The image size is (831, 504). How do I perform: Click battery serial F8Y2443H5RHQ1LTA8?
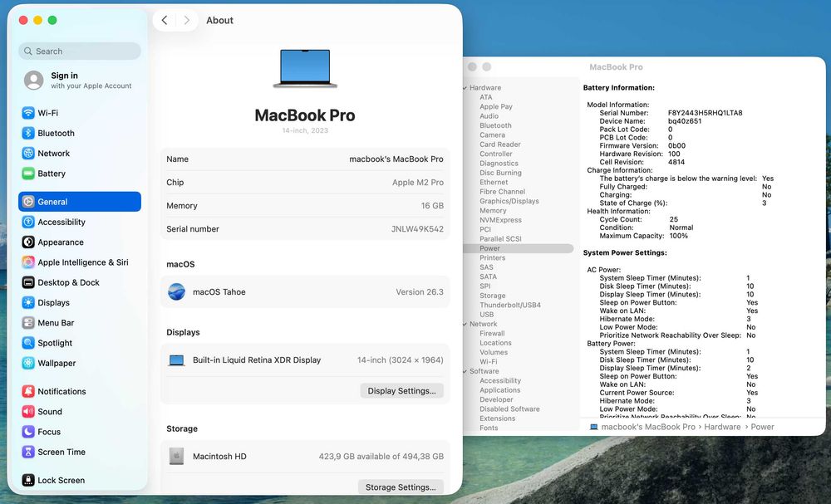point(705,113)
